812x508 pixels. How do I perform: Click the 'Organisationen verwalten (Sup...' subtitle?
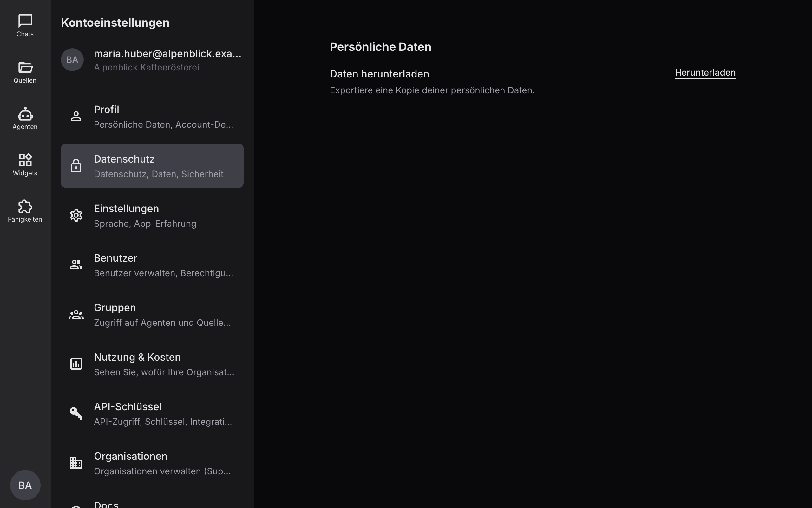(x=162, y=471)
